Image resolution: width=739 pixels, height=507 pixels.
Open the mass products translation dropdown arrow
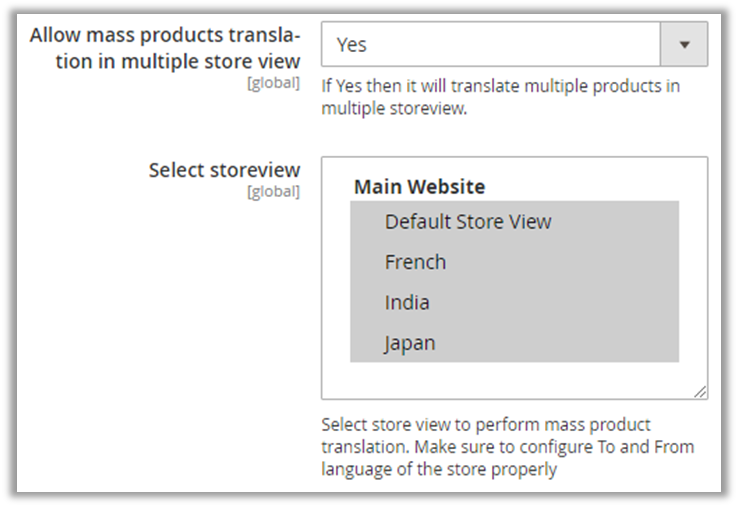point(684,45)
